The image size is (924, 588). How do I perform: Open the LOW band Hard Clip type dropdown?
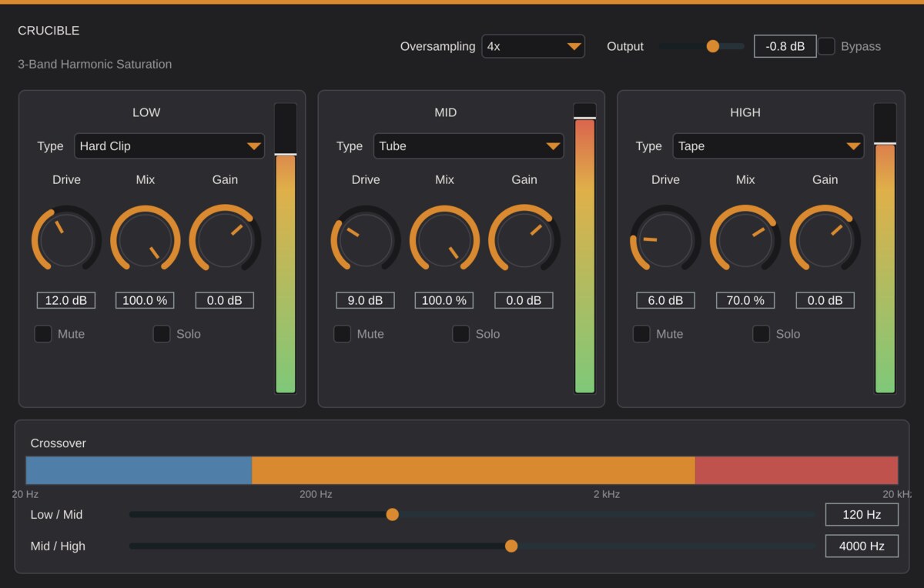(169, 146)
